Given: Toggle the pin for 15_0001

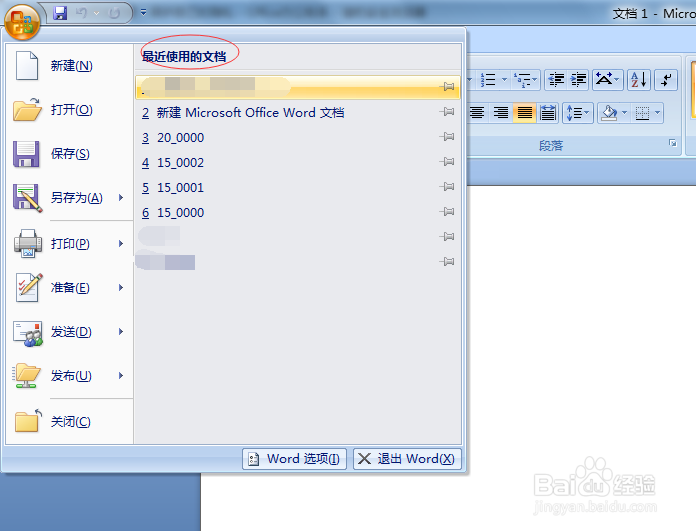Looking at the screenshot, I should (447, 186).
